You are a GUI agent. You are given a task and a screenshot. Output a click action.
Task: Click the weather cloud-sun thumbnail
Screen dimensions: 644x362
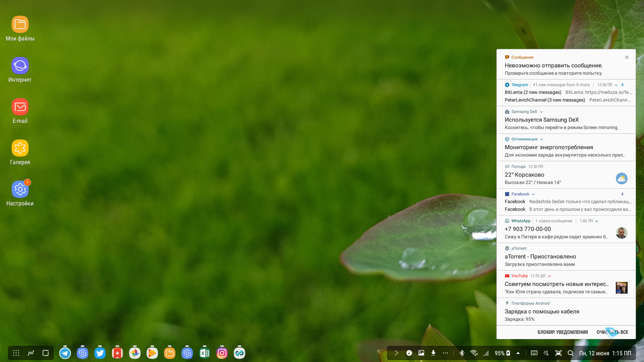[x=622, y=179]
